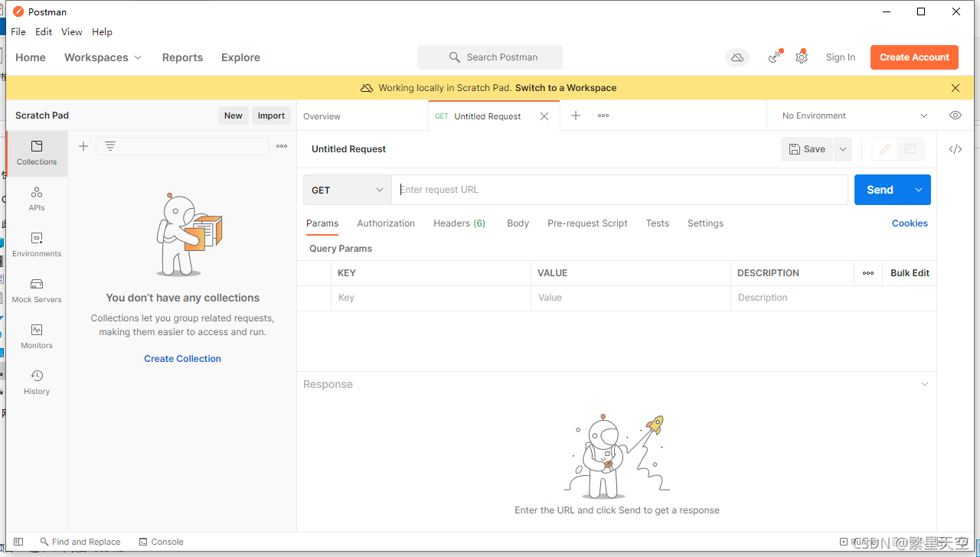The height and width of the screenshot is (557, 980).
Task: Click the comments icon beside the pencil
Action: click(x=910, y=149)
